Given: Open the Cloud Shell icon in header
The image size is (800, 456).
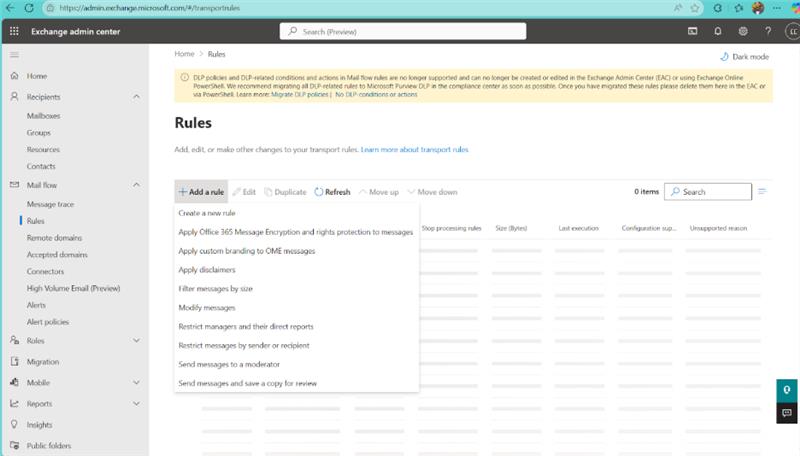Looking at the screenshot, I should (692, 31).
